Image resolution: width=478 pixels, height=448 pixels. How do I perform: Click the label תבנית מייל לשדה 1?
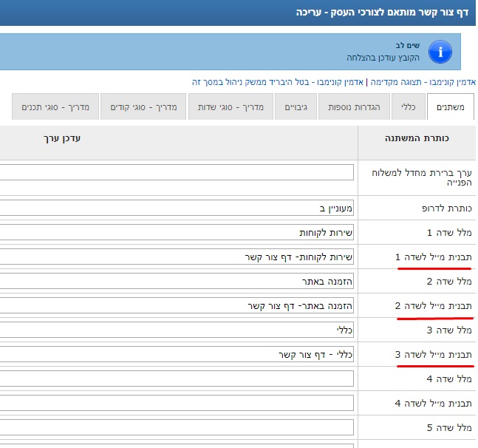click(x=433, y=257)
